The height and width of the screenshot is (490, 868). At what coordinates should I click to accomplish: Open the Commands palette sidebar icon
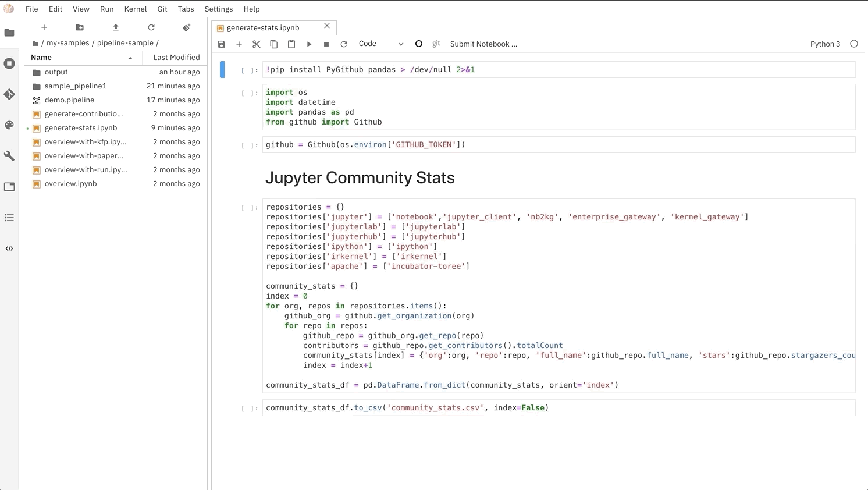point(9,125)
